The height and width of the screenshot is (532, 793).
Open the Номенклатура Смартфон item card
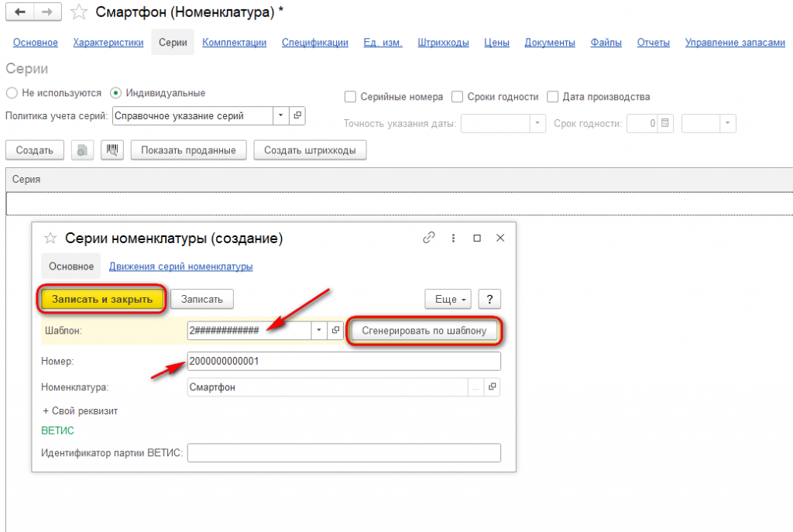(x=492, y=387)
